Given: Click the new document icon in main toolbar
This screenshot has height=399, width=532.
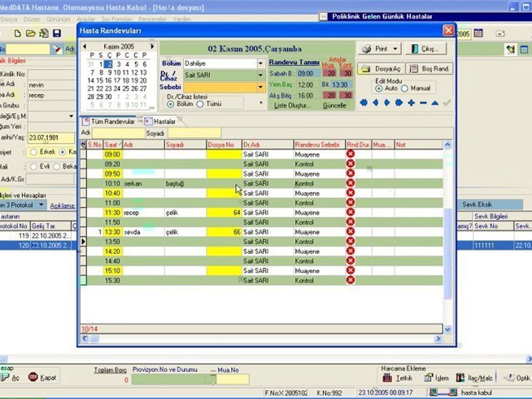Looking at the screenshot, I should point(17,33).
